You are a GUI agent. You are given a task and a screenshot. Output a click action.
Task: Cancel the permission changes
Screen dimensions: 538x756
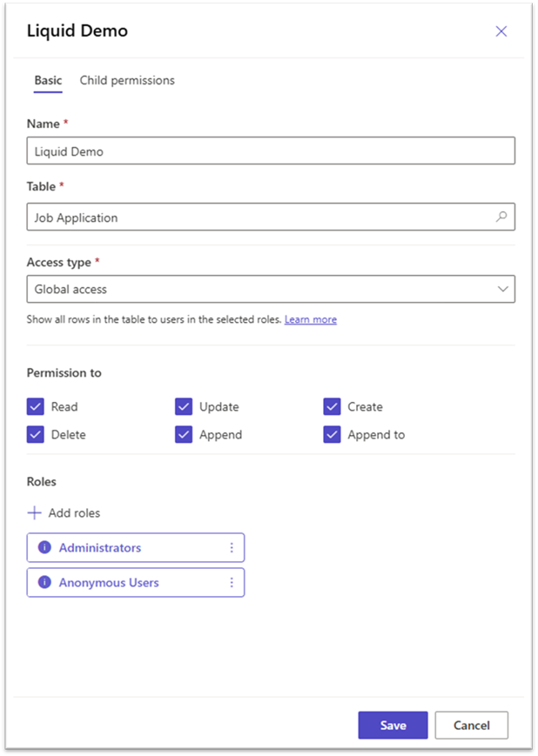pyautogui.click(x=471, y=725)
